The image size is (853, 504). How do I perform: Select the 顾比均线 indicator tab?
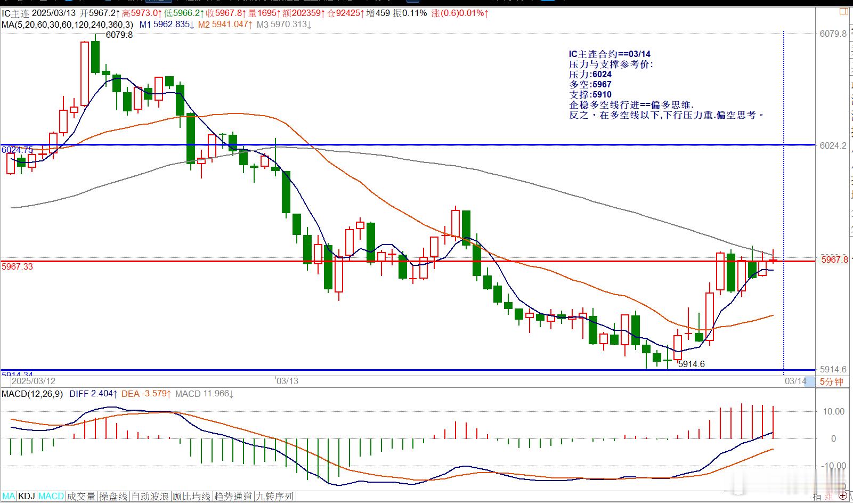point(192,497)
